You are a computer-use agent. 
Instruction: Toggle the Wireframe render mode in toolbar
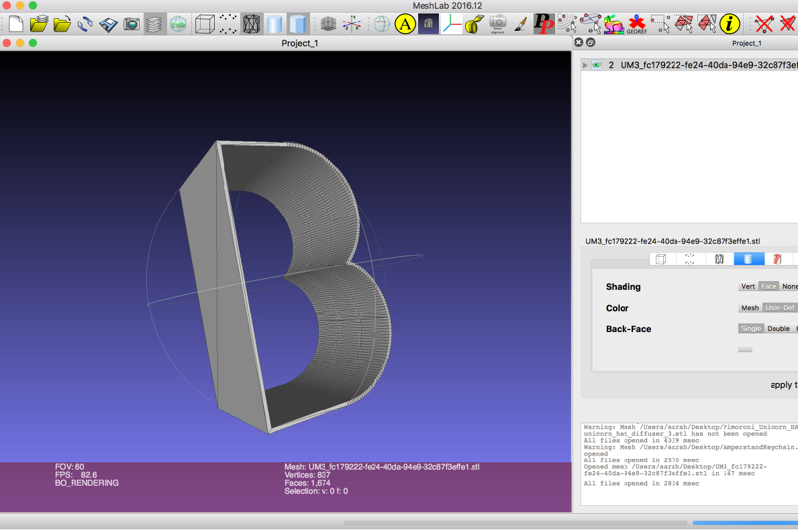pyautogui.click(x=252, y=25)
